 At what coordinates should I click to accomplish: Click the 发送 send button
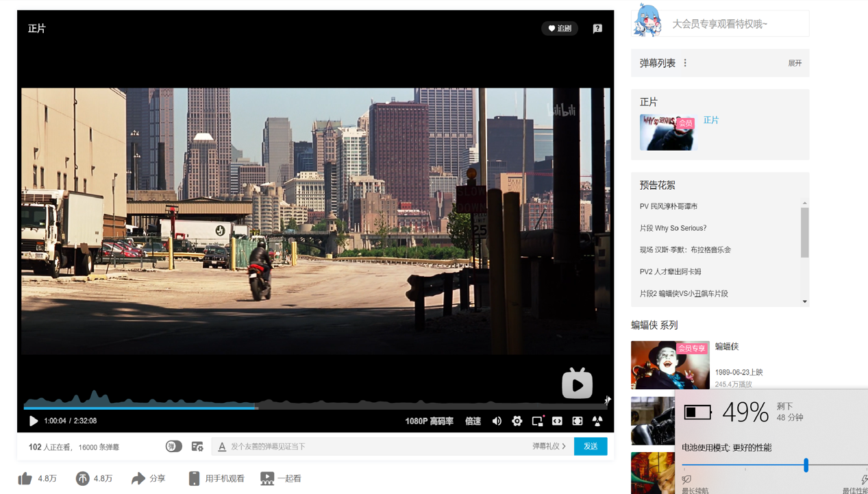[591, 446]
